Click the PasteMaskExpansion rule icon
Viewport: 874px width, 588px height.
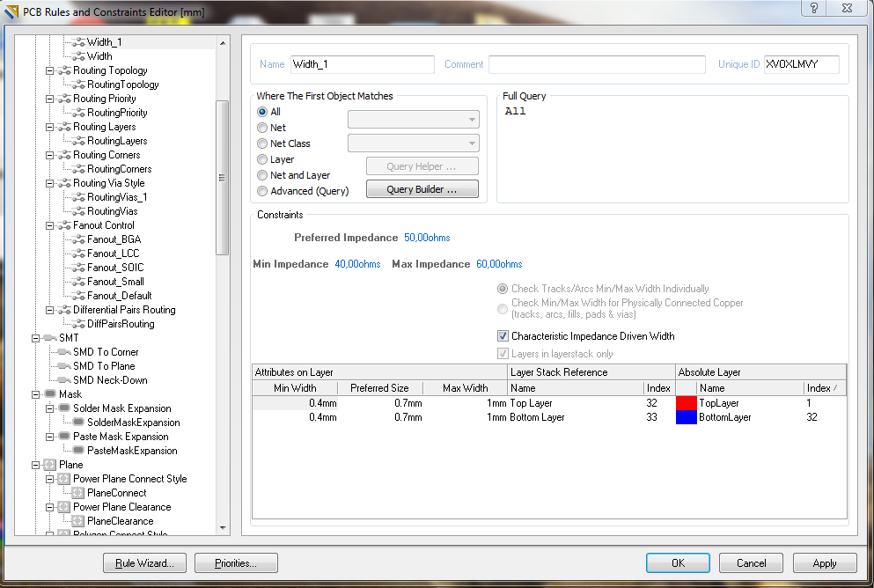click(78, 451)
